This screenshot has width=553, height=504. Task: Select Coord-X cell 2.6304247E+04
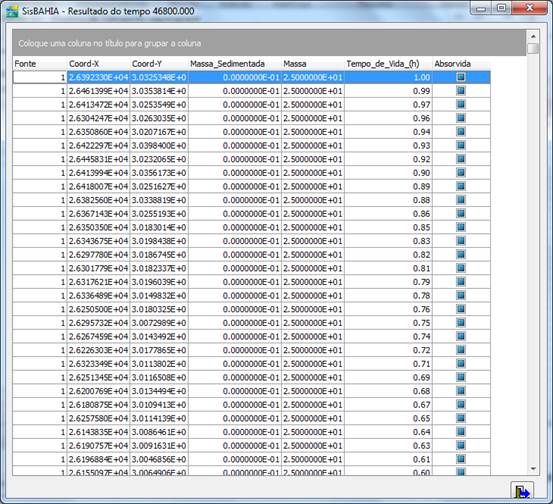[98, 118]
